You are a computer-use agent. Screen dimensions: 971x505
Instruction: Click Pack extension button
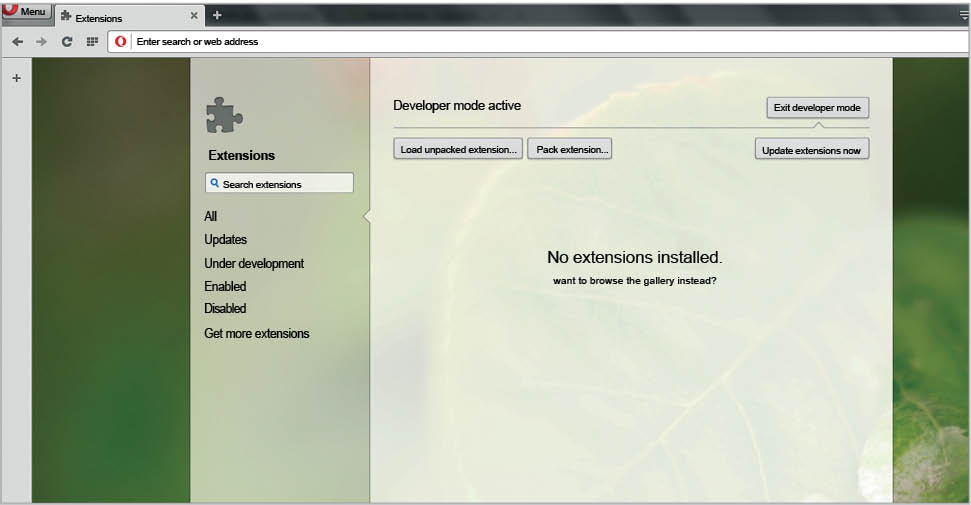[x=570, y=149]
